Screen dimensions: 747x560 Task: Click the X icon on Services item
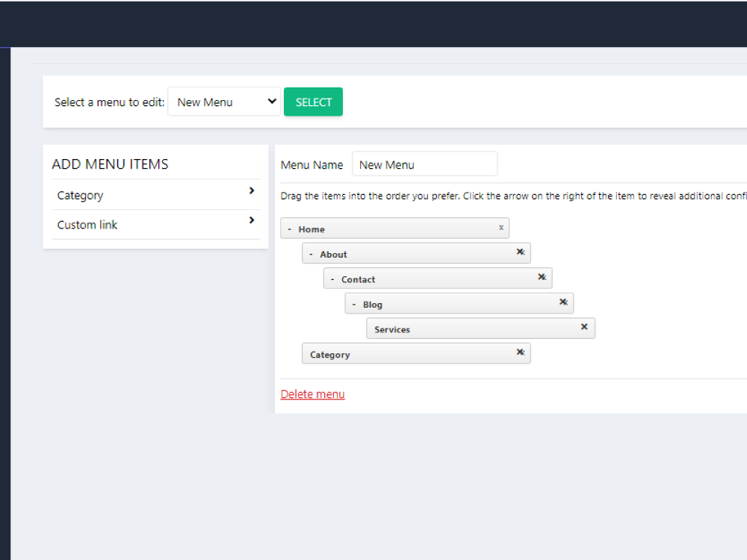[584, 327]
